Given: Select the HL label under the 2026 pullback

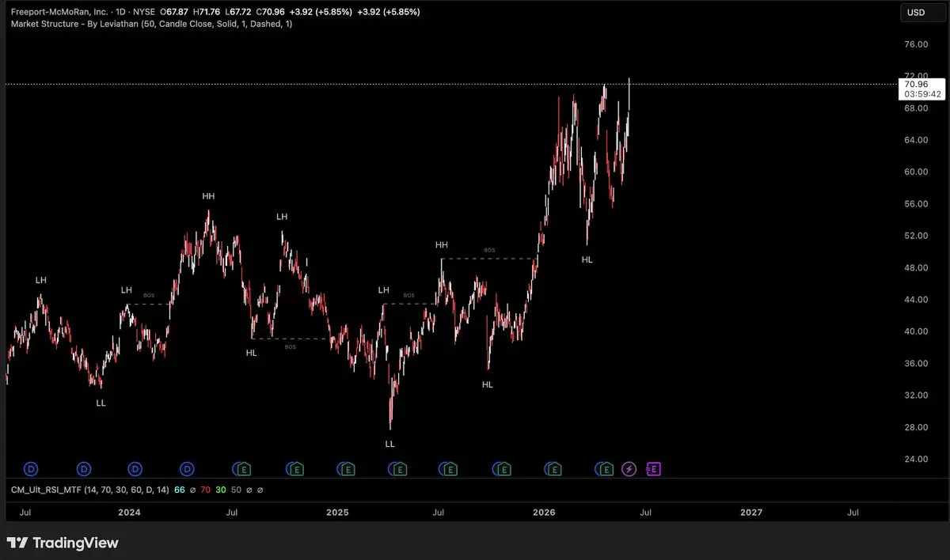Looking at the screenshot, I should 587,259.
